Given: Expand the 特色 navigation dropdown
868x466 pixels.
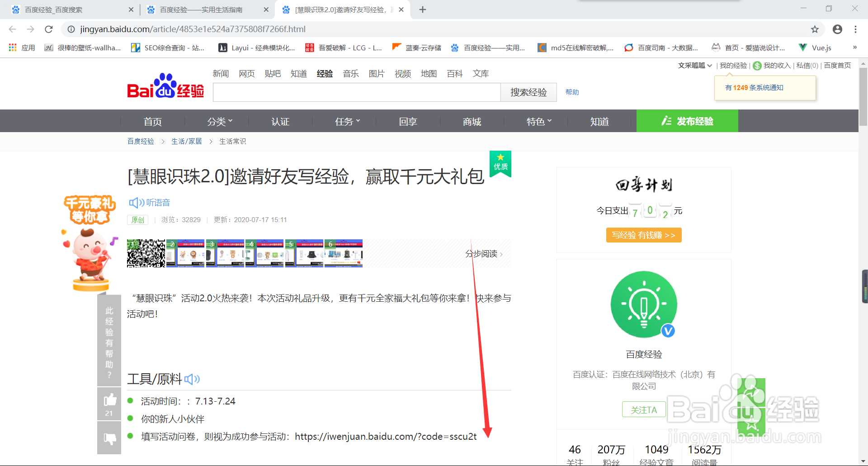Looking at the screenshot, I should coord(539,121).
